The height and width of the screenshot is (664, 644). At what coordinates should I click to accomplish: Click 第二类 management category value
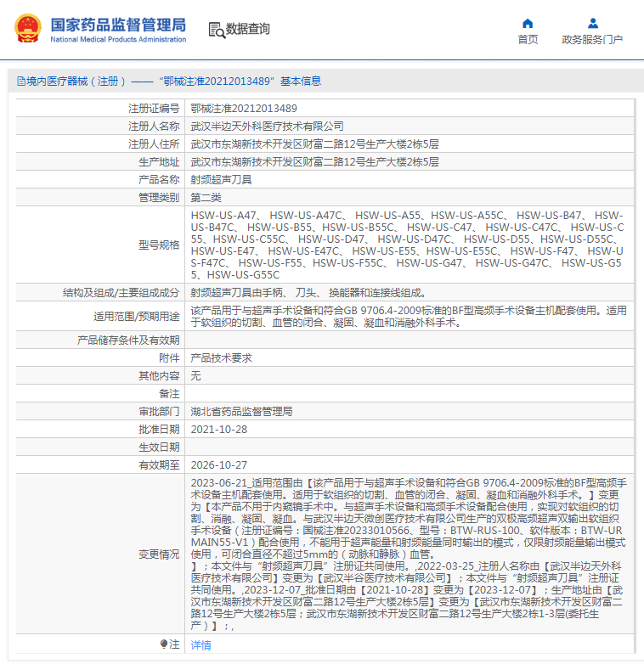[206, 197]
